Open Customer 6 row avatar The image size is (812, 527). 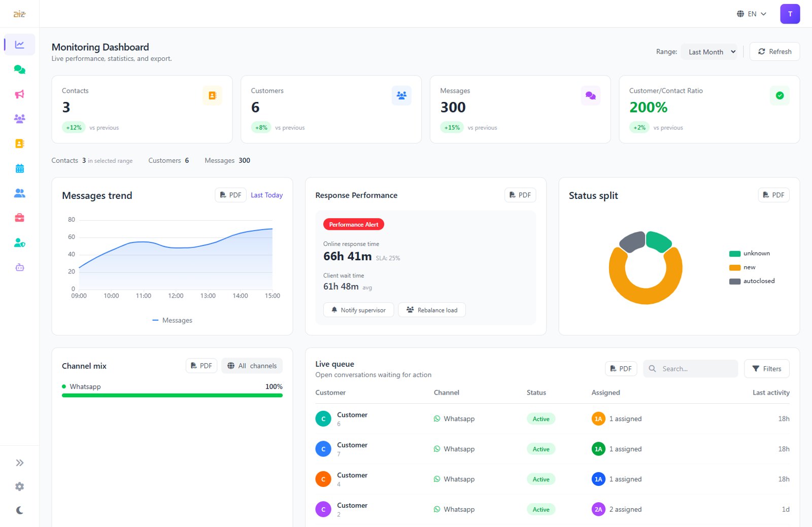(x=323, y=419)
